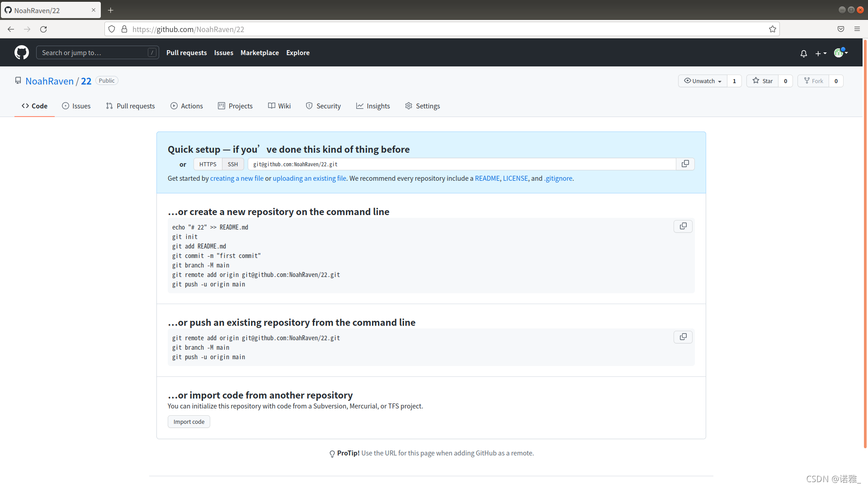Open the Projects tab

[235, 106]
